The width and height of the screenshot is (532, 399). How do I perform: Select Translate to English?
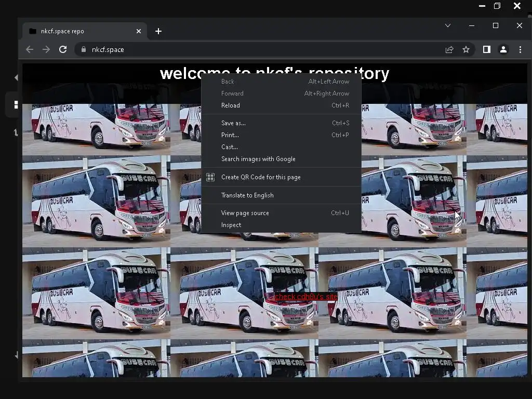[x=281, y=195]
